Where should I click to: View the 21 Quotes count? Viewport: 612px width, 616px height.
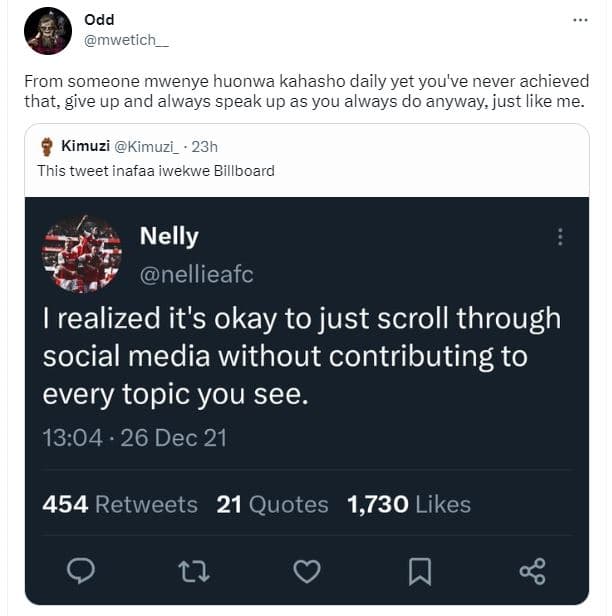pyautogui.click(x=272, y=504)
